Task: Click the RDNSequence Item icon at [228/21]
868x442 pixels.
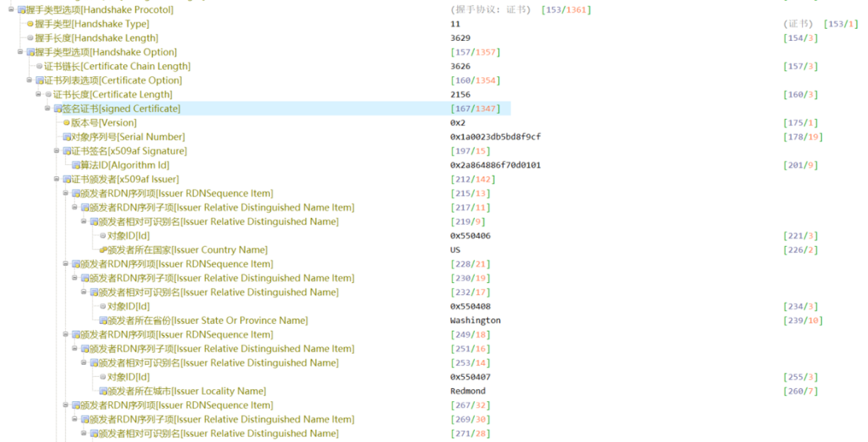Action: (76, 264)
